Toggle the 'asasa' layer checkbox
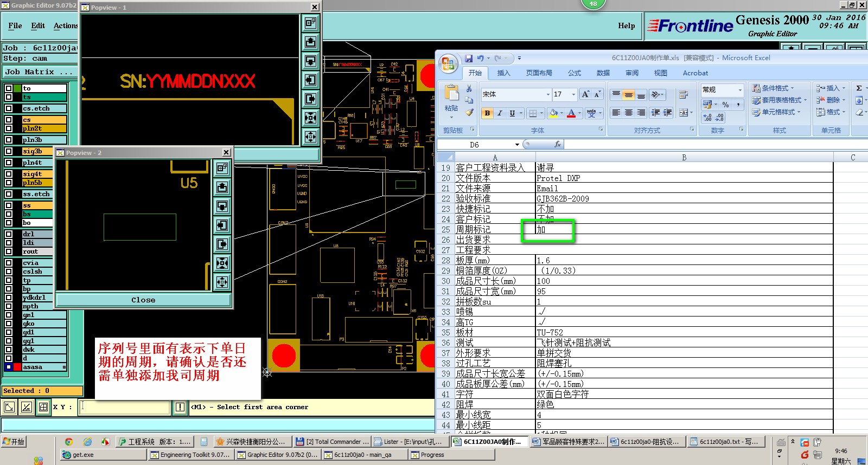 tap(9, 367)
